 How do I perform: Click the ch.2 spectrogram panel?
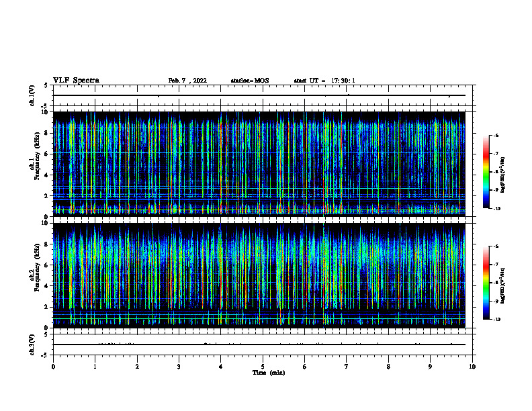coord(259,275)
